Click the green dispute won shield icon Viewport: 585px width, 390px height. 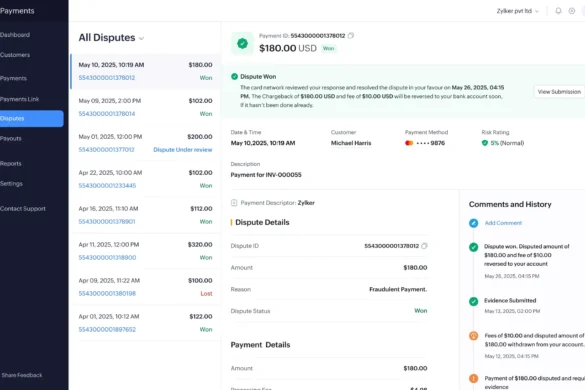point(243,44)
